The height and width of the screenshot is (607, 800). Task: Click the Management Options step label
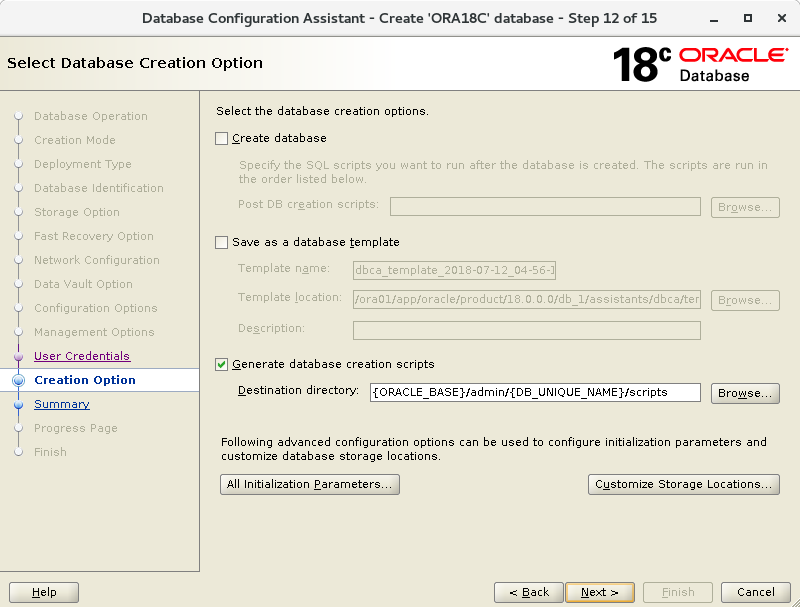click(94, 332)
